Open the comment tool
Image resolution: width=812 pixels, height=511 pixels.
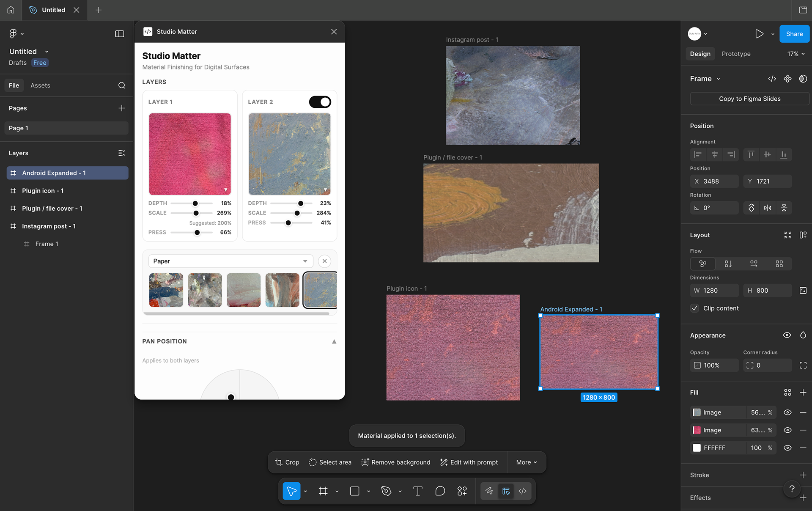click(440, 491)
